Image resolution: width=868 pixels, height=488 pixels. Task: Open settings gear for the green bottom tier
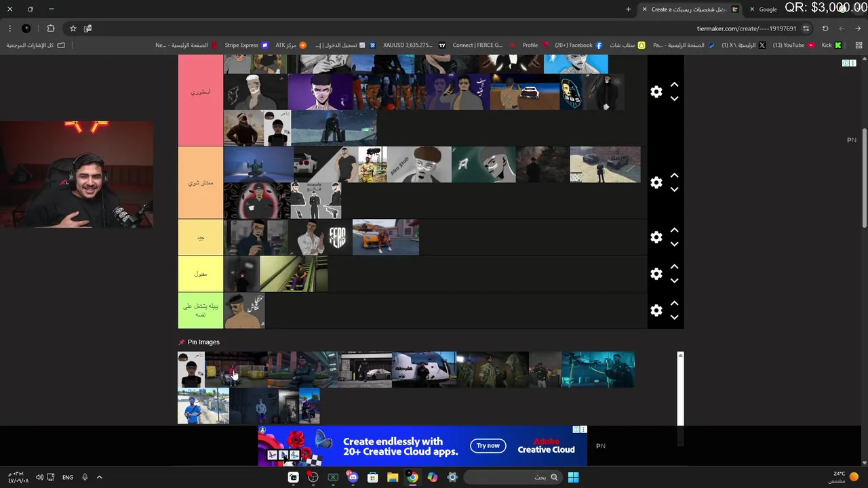[x=656, y=310]
